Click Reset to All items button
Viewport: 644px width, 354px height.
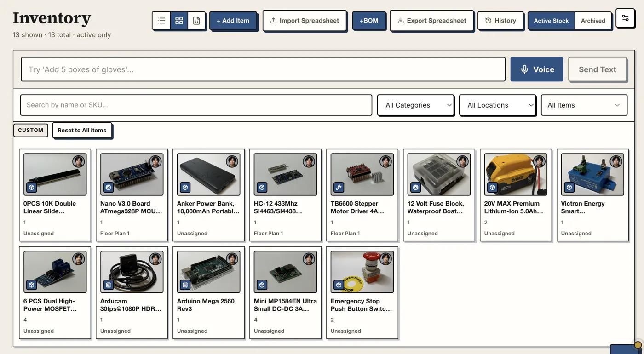(x=82, y=130)
